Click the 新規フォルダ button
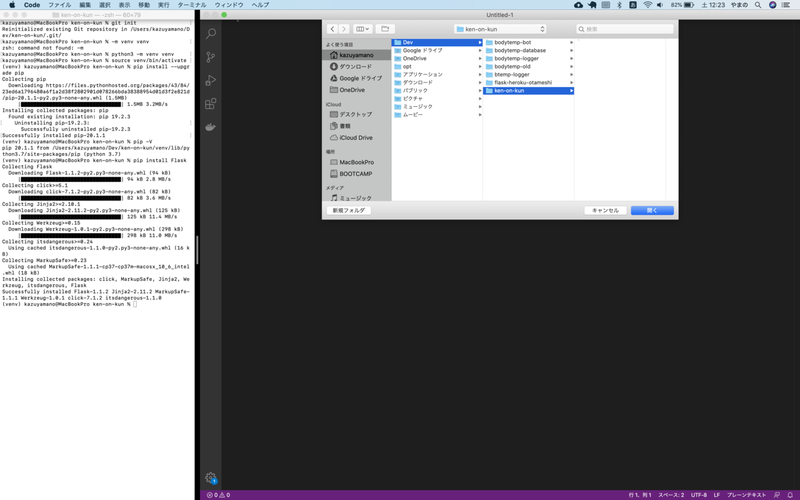The width and height of the screenshot is (800, 500). point(349,210)
